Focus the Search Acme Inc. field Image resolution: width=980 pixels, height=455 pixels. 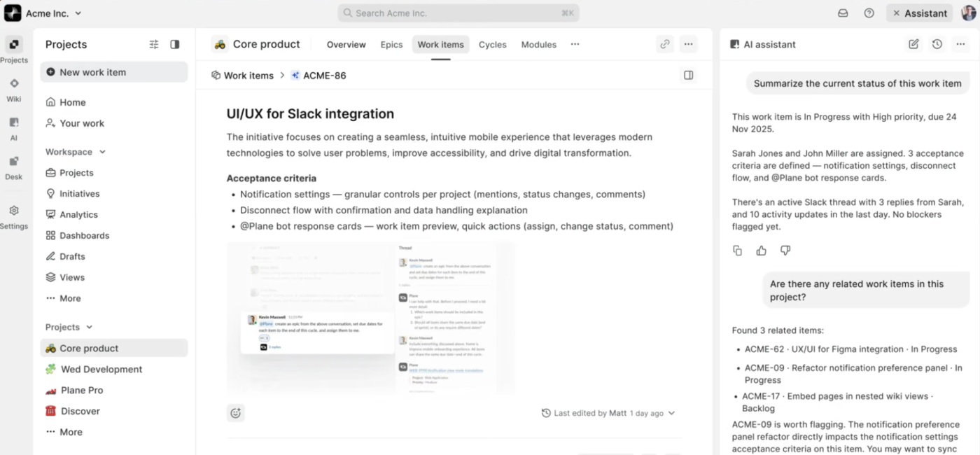coord(458,13)
